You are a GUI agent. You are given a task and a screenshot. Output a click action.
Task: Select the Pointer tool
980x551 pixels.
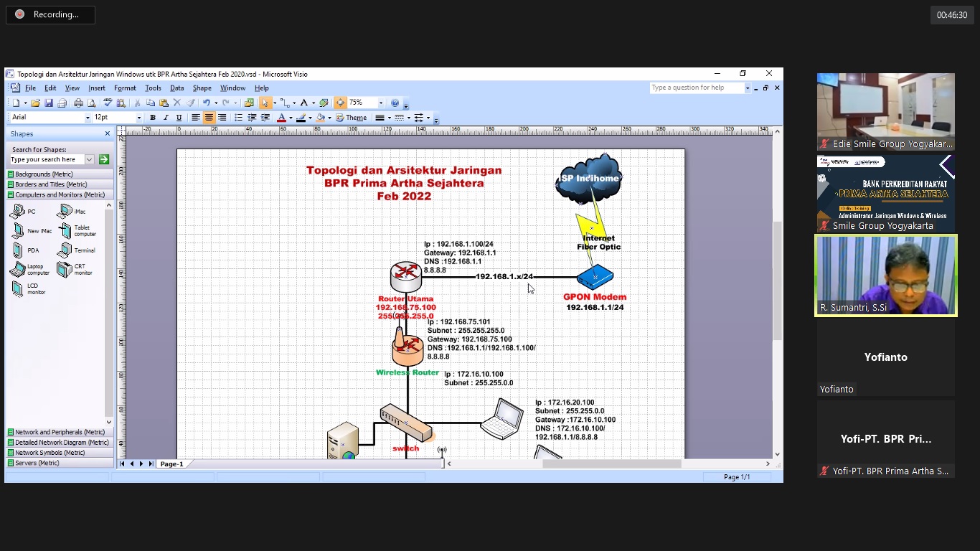[x=265, y=103]
